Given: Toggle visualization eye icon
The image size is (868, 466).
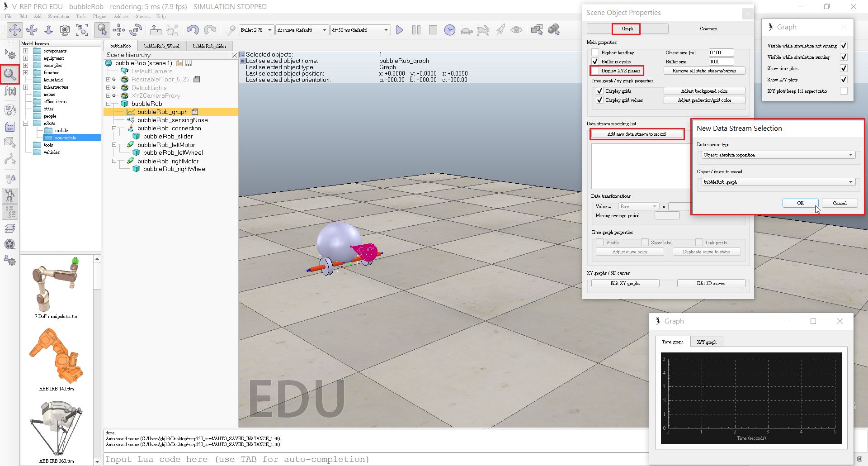Looking at the screenshot, I should point(517,30).
